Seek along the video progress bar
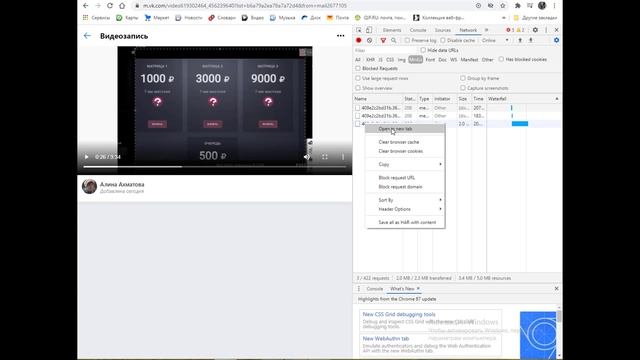 215,167
